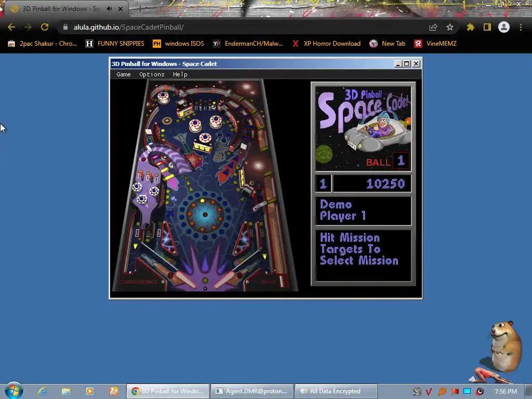Click the Space Cadet logo artwork
This screenshot has height=399, width=532.
tap(363, 129)
